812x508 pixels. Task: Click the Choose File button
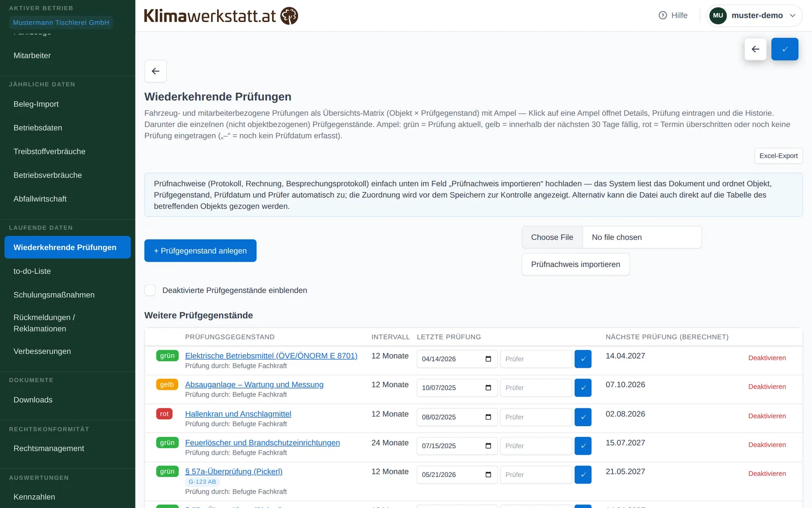[x=552, y=237]
